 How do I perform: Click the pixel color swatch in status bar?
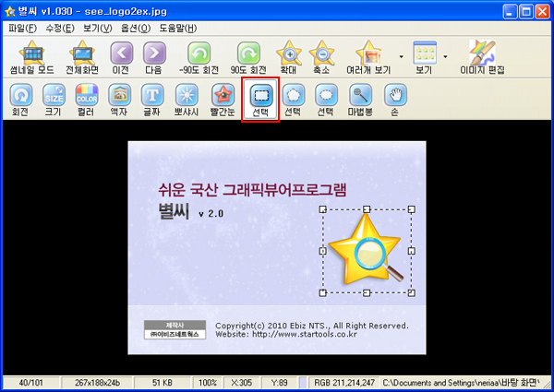[x=303, y=383]
